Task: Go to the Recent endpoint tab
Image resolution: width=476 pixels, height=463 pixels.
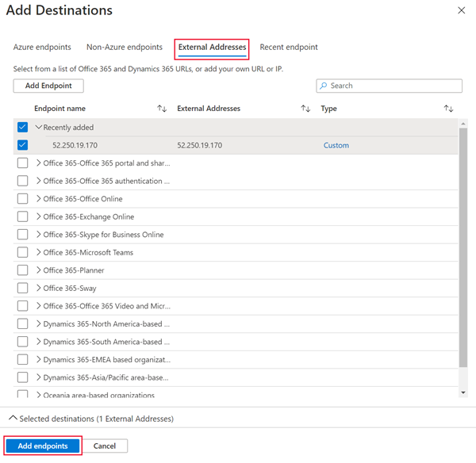Action: [x=289, y=48]
